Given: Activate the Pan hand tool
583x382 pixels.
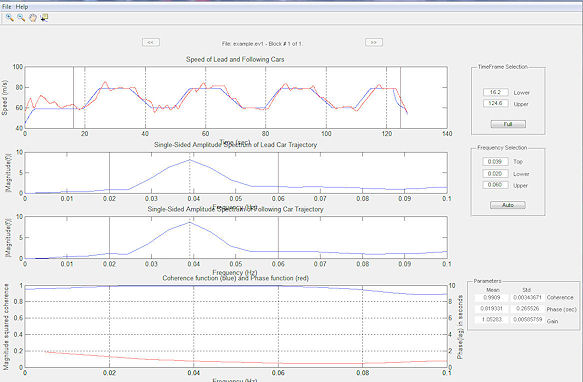Looking at the screenshot, I should pyautogui.click(x=33, y=17).
